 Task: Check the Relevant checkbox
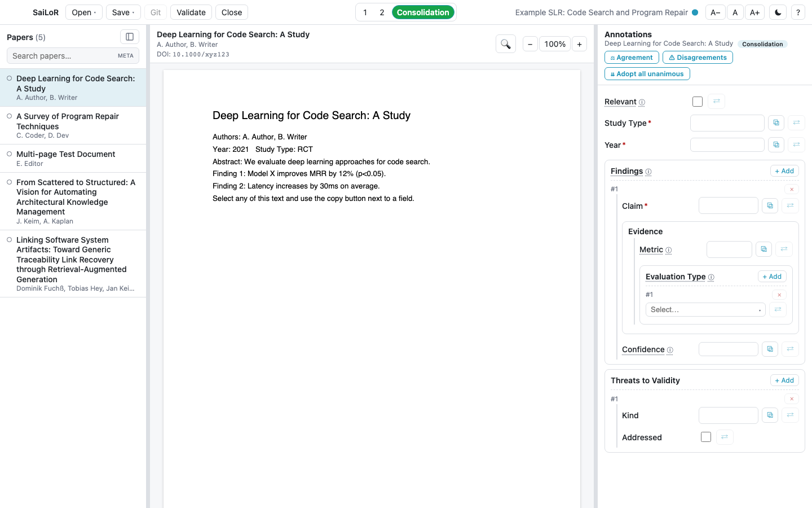tap(698, 102)
